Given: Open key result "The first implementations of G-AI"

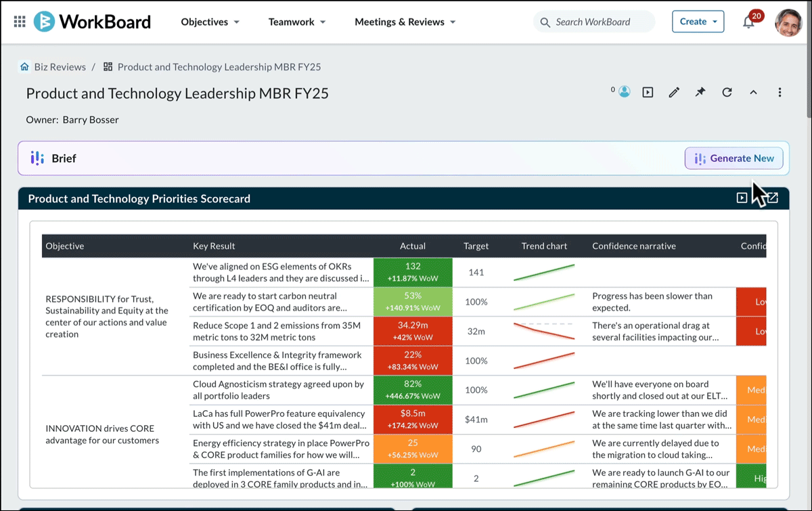Looking at the screenshot, I should coord(280,479).
